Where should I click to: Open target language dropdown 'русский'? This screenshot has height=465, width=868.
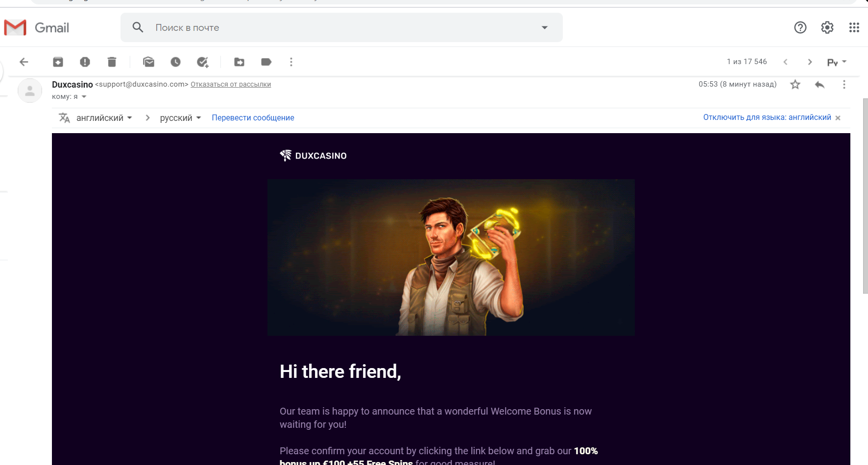pyautogui.click(x=180, y=118)
